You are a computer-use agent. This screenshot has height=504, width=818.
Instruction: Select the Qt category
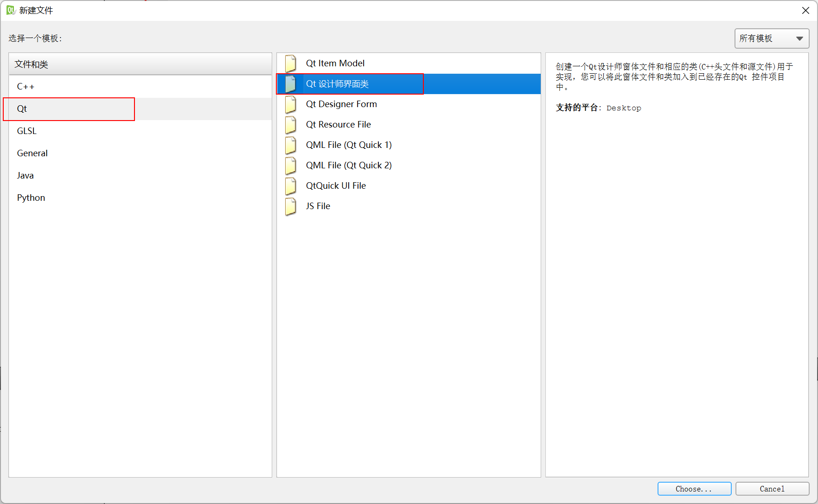click(x=140, y=109)
